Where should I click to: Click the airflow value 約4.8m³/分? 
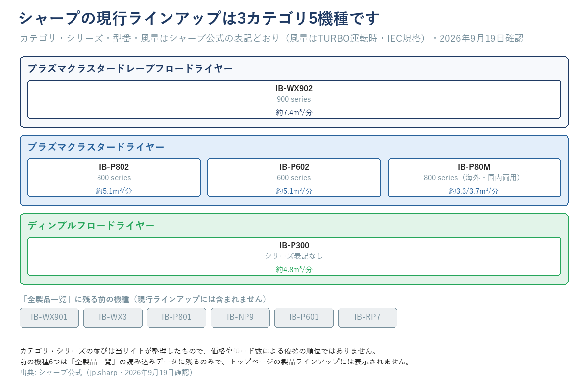coord(294,269)
